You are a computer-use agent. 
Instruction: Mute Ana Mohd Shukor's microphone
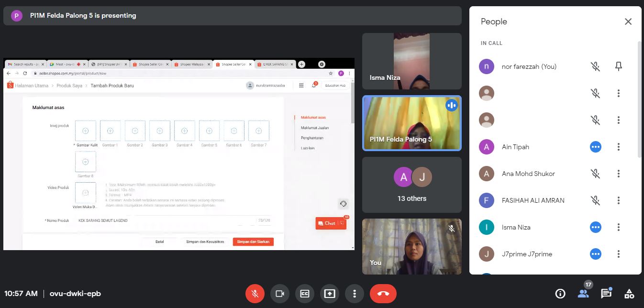595,174
